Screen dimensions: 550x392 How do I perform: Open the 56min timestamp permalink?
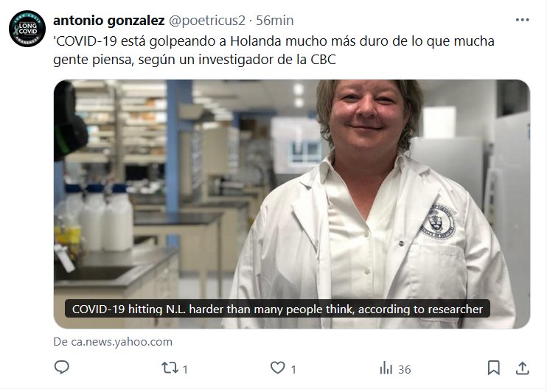[x=275, y=21]
